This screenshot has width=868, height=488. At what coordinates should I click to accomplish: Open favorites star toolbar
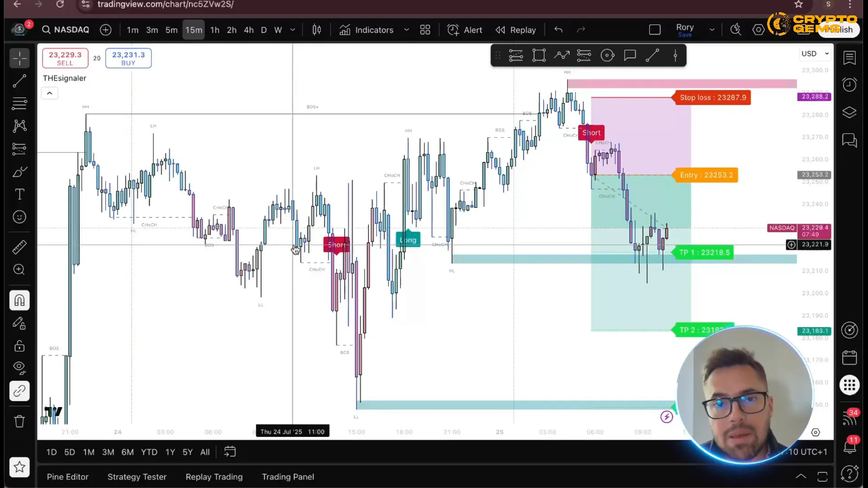point(19,467)
